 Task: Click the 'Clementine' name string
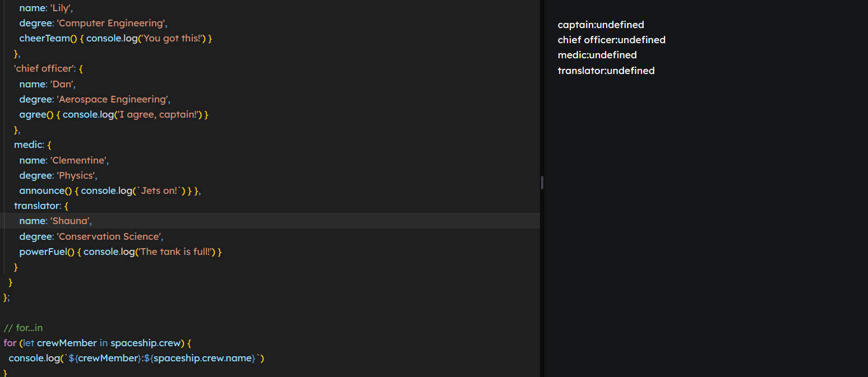tap(79, 160)
